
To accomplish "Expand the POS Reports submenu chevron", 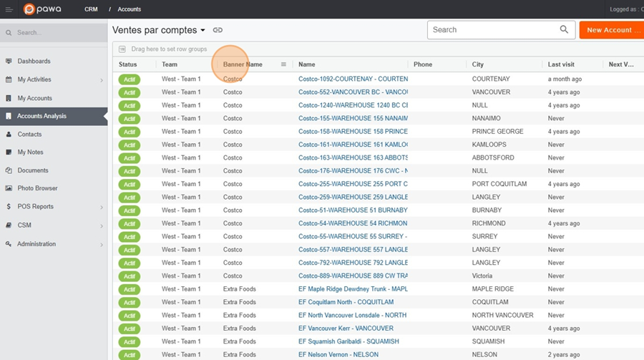I will (x=102, y=207).
